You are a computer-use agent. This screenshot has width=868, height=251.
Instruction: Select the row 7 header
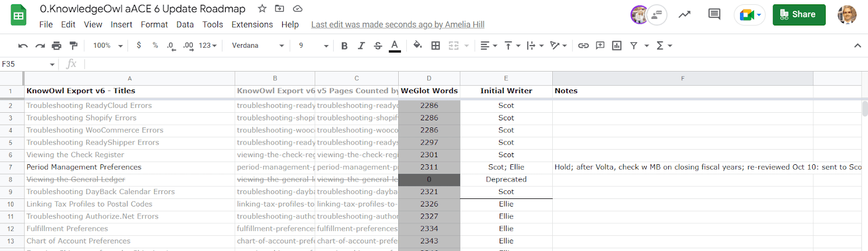tap(10, 167)
